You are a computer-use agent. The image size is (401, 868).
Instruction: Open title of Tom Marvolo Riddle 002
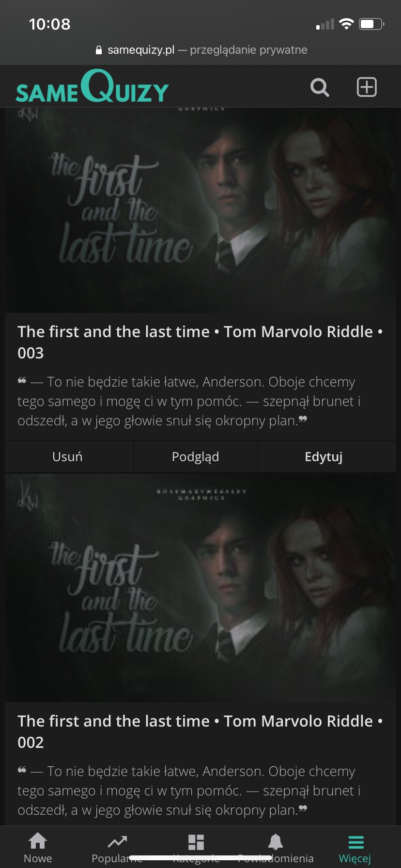200,731
